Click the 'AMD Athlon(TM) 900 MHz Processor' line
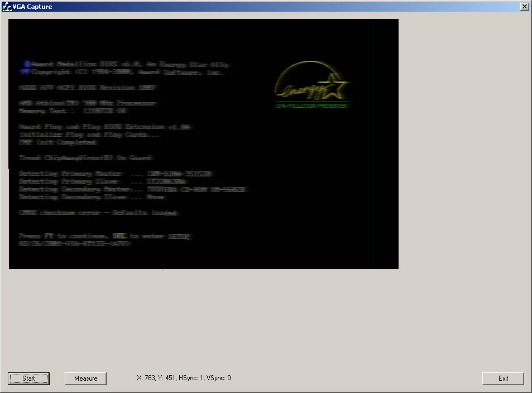 point(88,103)
